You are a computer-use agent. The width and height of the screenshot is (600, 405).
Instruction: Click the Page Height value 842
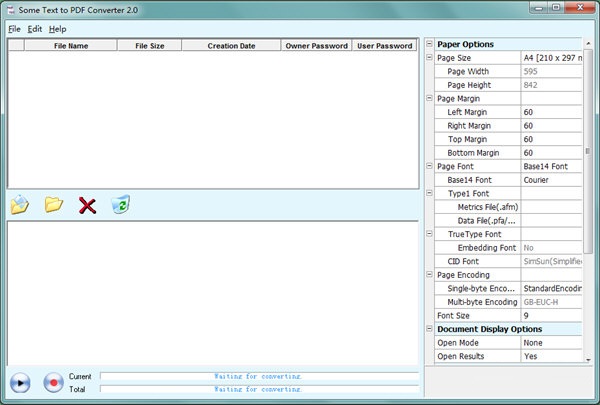click(x=551, y=85)
